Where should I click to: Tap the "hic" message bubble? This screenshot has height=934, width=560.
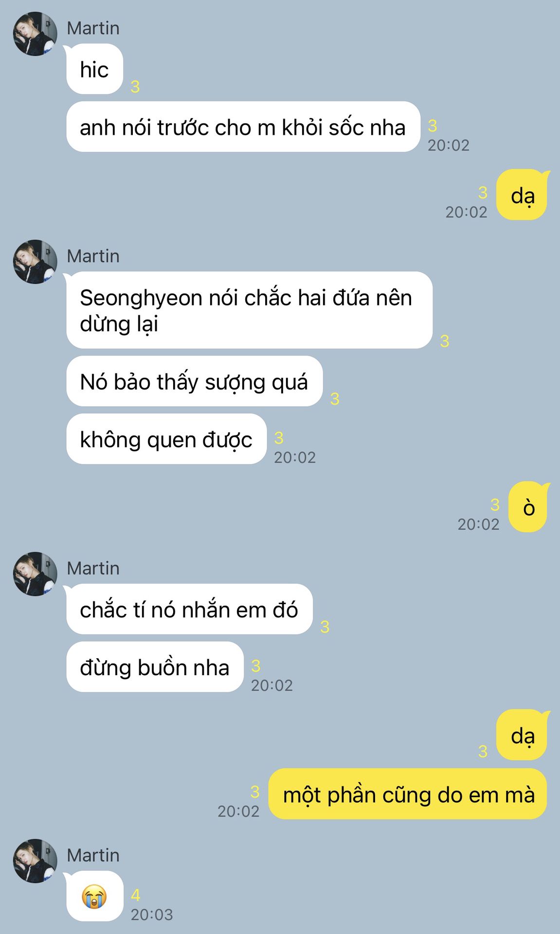[x=94, y=69]
